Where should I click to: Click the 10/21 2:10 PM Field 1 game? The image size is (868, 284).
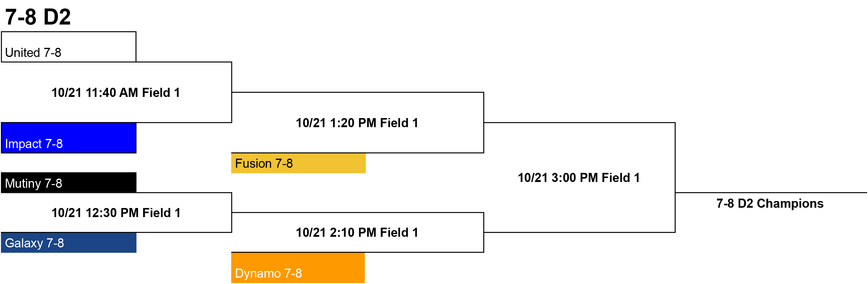point(357,233)
